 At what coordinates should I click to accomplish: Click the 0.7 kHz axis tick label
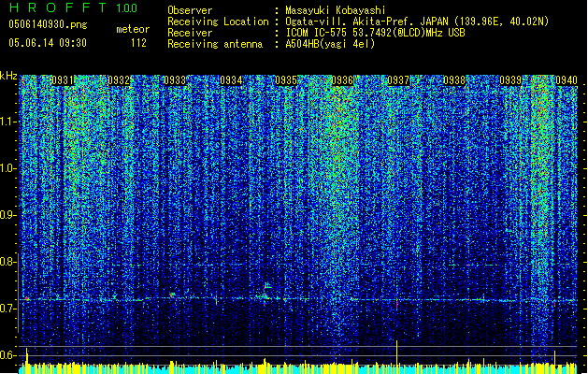click(7, 309)
